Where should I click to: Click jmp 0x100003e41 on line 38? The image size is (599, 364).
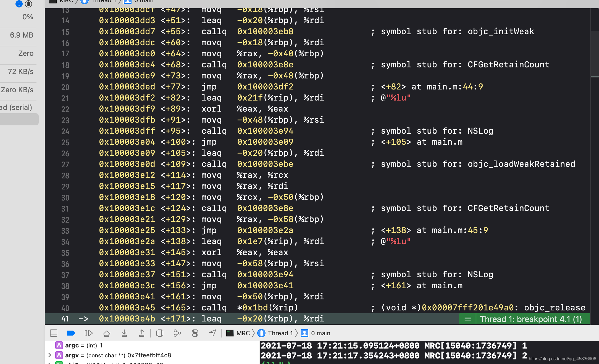pos(247,286)
